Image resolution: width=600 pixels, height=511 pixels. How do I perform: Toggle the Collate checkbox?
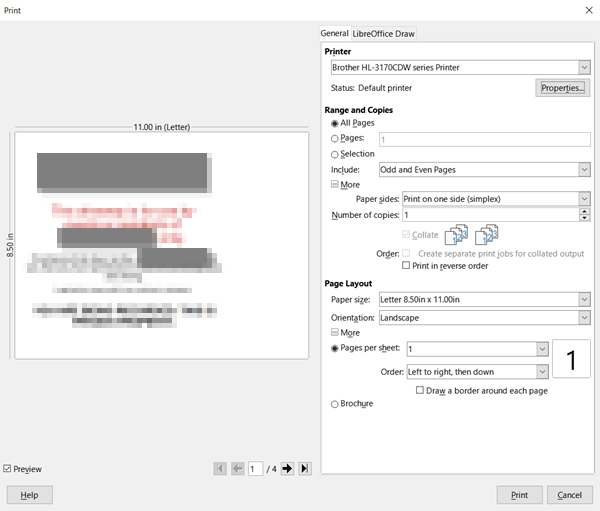tap(406, 234)
